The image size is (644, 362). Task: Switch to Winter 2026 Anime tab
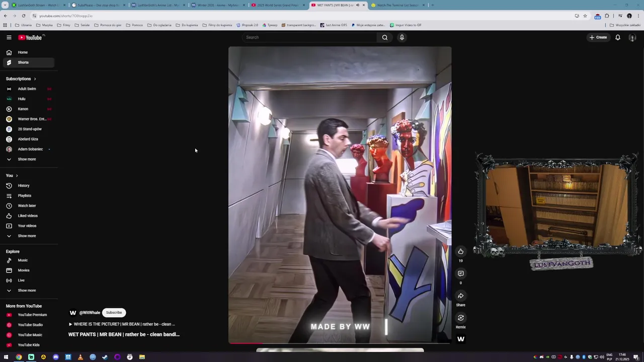218,5
